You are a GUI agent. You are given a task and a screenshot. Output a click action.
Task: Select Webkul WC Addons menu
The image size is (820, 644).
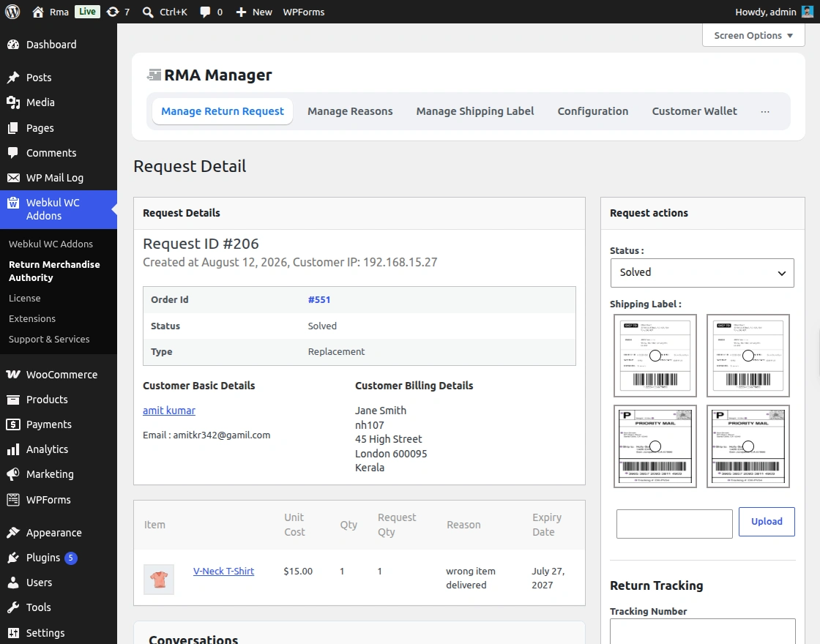pos(59,209)
